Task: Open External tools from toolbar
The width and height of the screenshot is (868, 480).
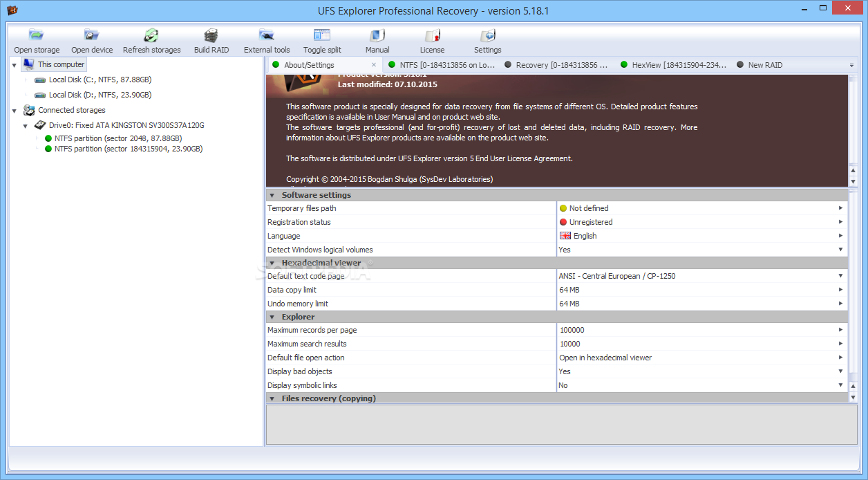Action: pos(267,35)
